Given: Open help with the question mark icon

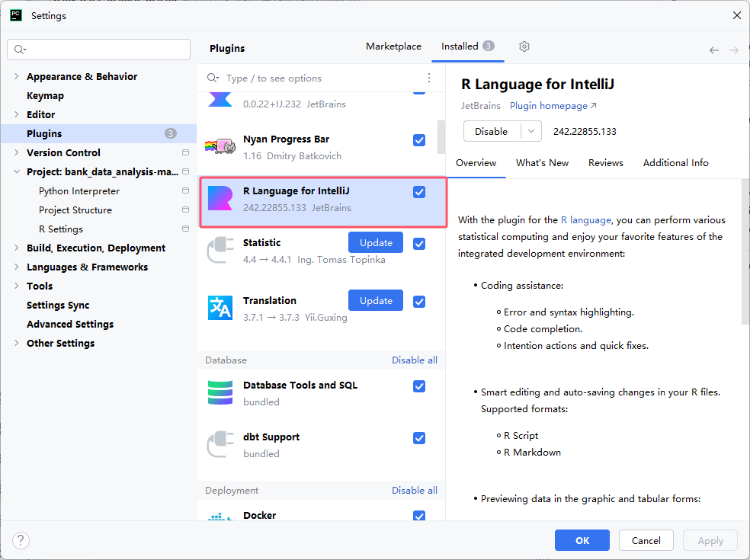Looking at the screenshot, I should pos(21,540).
